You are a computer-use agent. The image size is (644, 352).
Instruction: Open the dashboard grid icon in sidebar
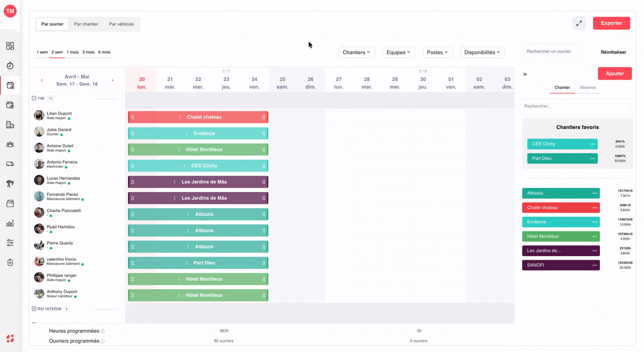click(10, 46)
